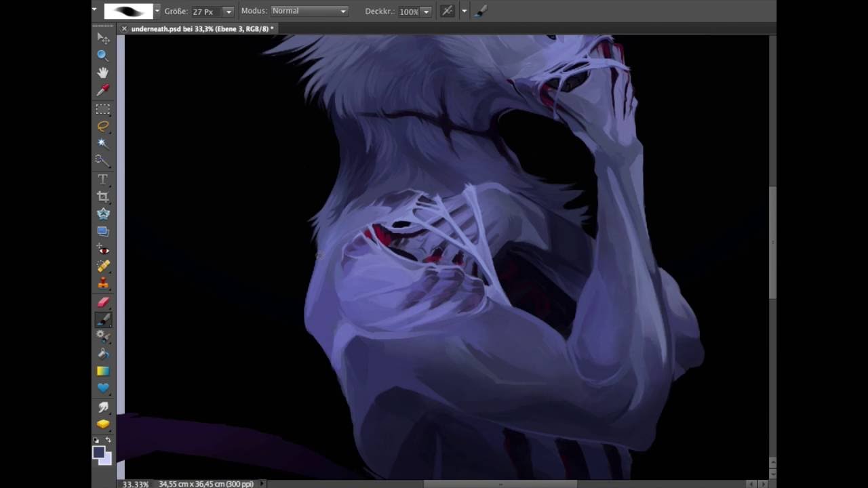Click document size text 34,55 cm x 36,45 cm
The width and height of the screenshot is (868, 488).
click(x=206, y=484)
